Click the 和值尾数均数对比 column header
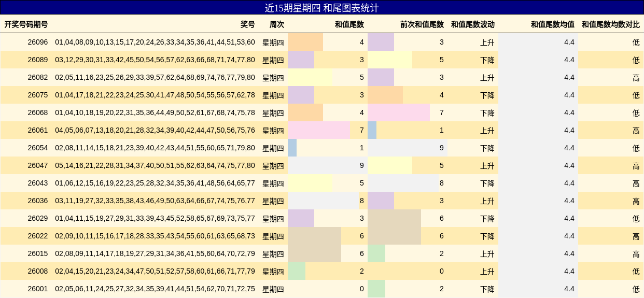The height and width of the screenshot is (298, 644). coord(611,24)
